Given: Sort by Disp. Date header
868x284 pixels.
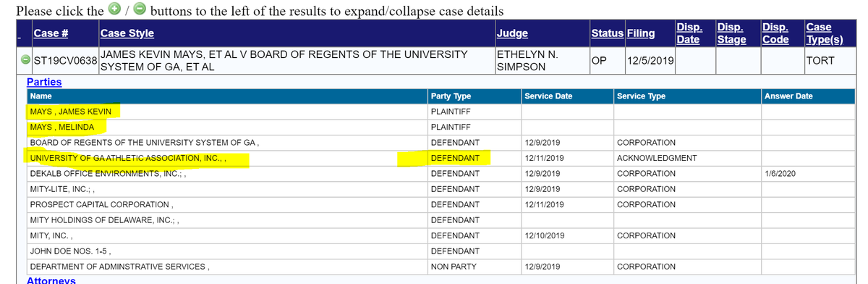Looking at the screenshot, I should point(688,33).
